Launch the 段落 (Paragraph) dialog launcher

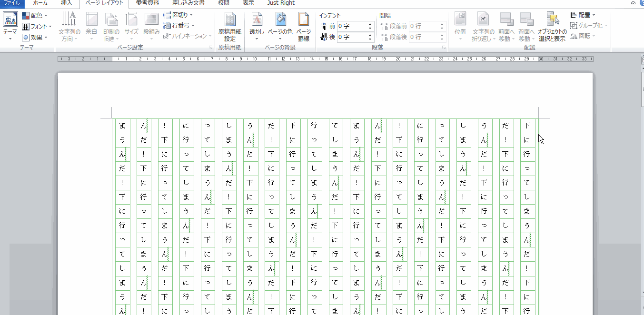coord(444,48)
